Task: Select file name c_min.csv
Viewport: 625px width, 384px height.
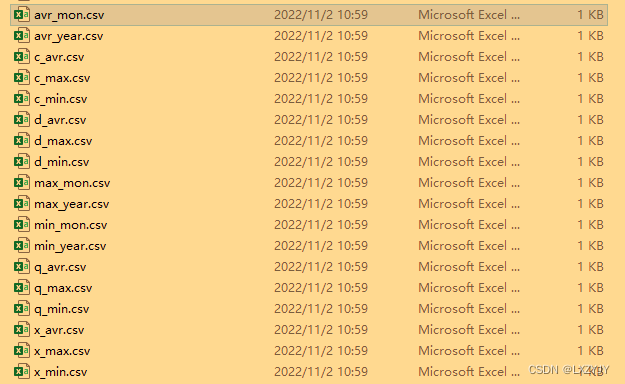Action: tap(61, 99)
